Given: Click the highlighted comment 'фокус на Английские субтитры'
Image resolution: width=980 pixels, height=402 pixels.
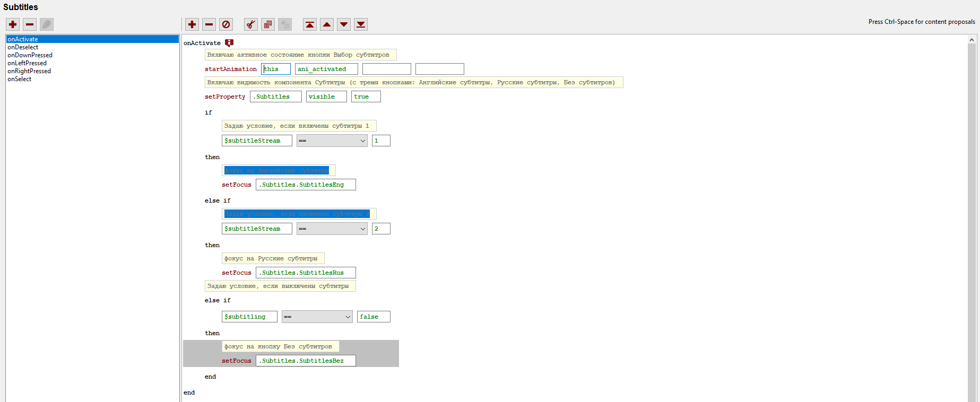Looking at the screenshot, I should (279, 170).
